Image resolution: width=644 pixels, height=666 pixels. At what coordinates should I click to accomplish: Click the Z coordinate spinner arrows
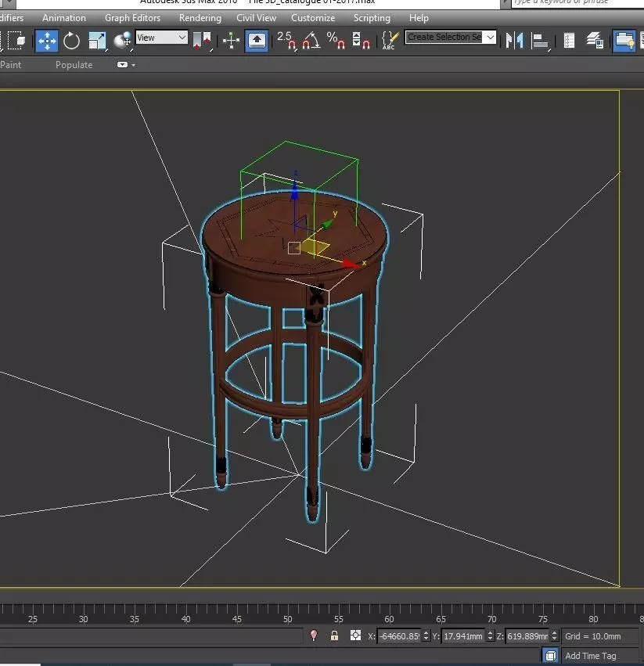coord(554,635)
